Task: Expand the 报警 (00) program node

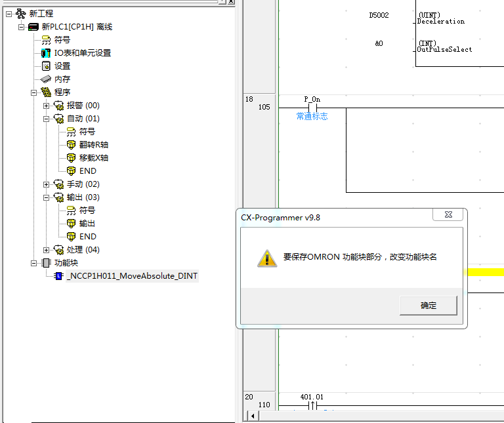Action: 46,106
